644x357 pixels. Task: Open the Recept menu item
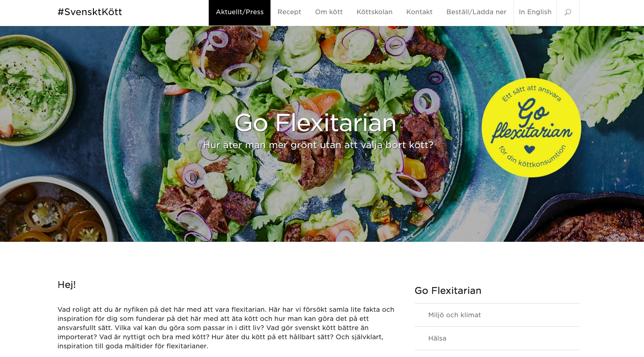[289, 12]
